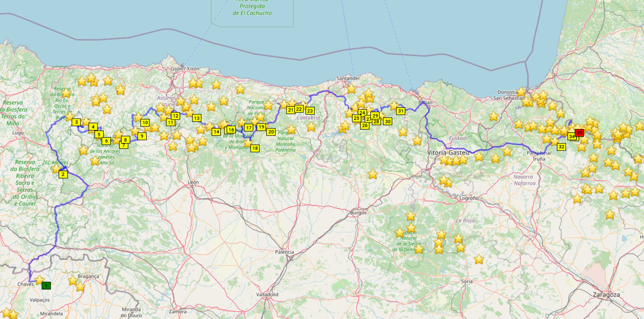Open waypoint marker 30
This screenshot has height=319, width=644.
click(387, 121)
